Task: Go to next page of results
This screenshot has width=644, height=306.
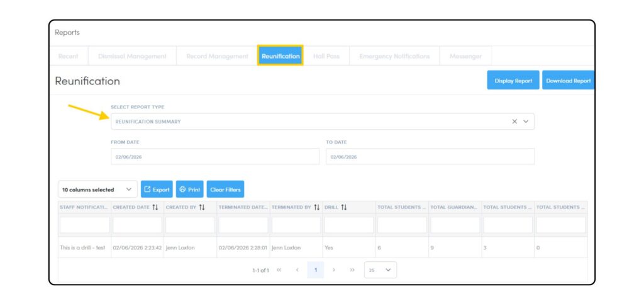Action: pyautogui.click(x=334, y=270)
